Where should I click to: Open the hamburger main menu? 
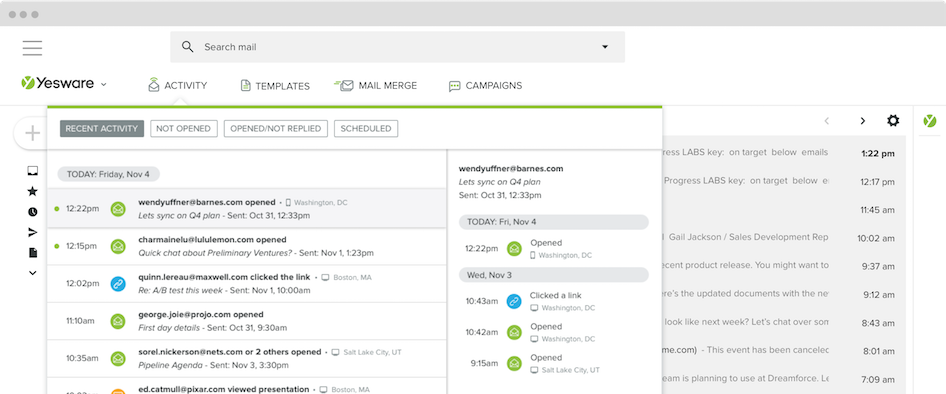[33, 48]
